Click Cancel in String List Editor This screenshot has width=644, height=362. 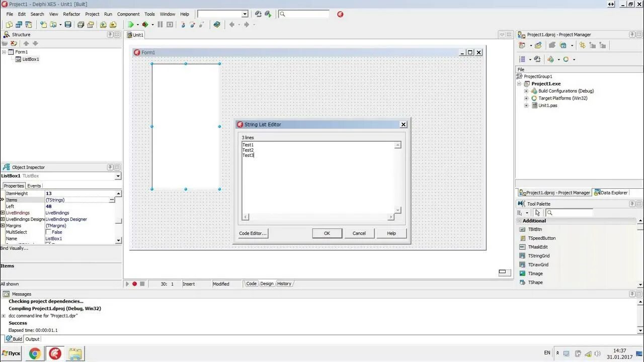pos(359,233)
